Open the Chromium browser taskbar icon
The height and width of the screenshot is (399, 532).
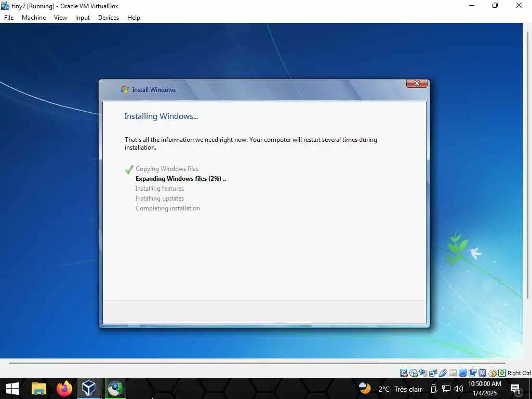115,389
